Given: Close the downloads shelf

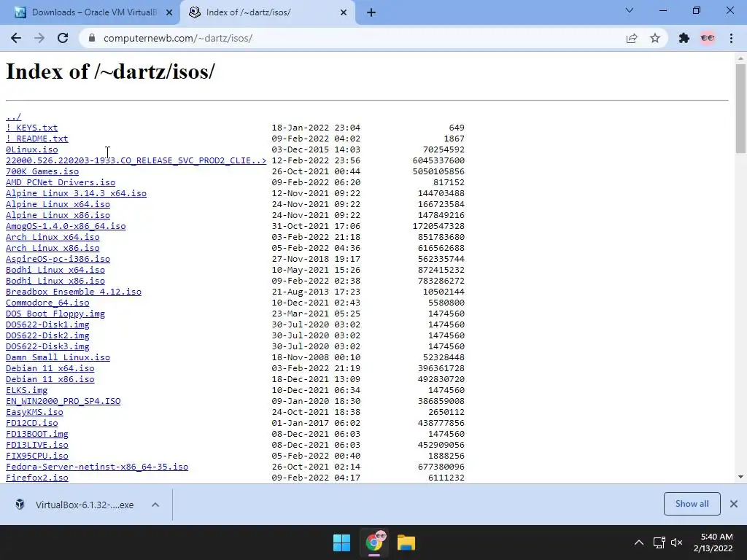Looking at the screenshot, I should tap(734, 504).
